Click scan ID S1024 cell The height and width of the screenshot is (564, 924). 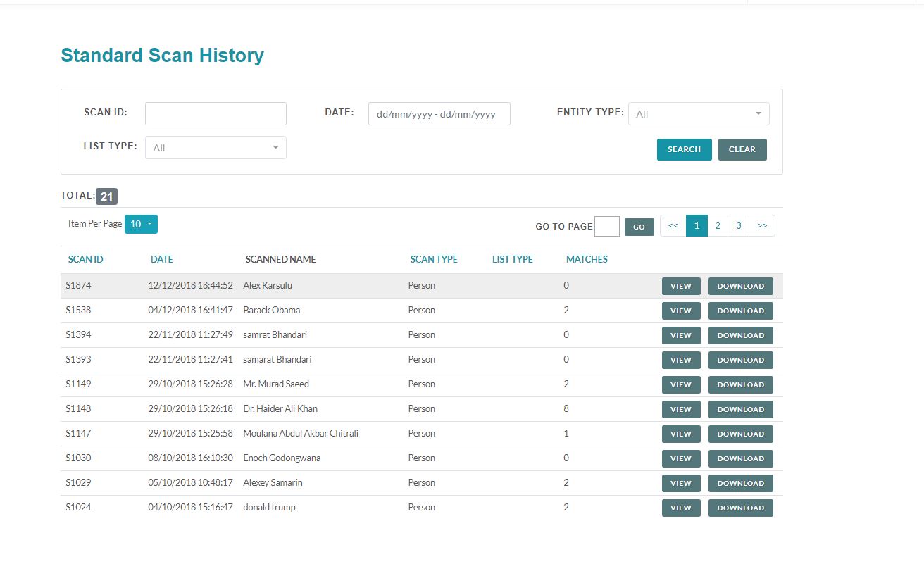[x=78, y=507]
